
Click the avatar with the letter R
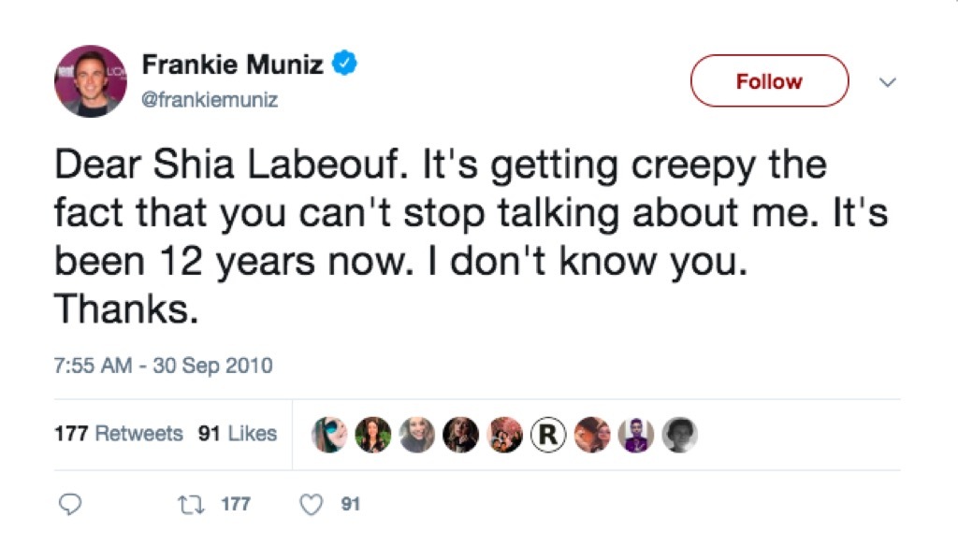tap(547, 433)
